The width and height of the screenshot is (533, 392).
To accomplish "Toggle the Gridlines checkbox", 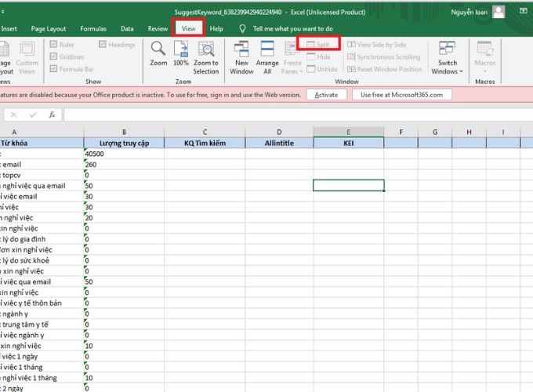I will [53, 56].
